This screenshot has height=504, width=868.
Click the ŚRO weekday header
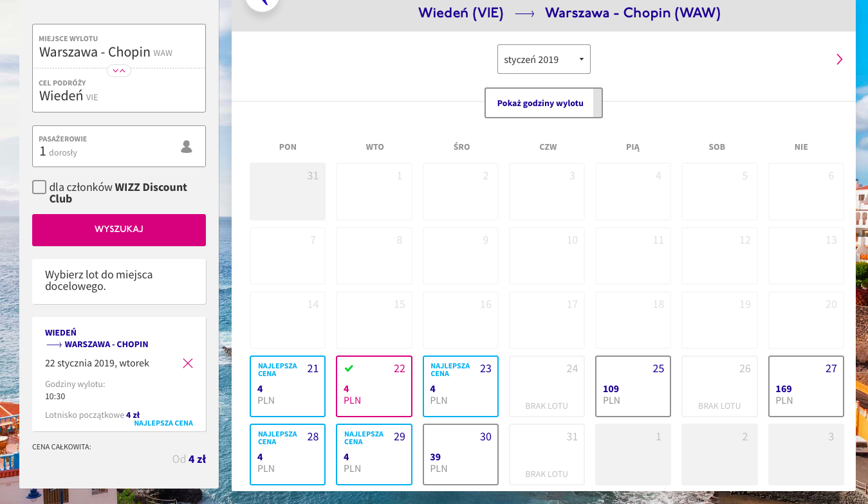461,147
